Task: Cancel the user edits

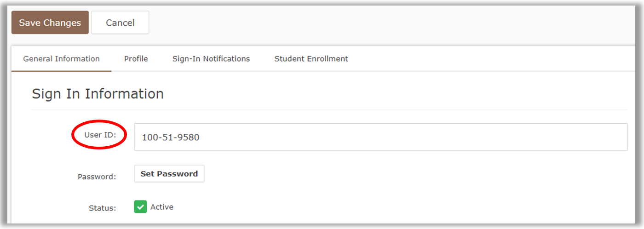Action: coord(120,23)
